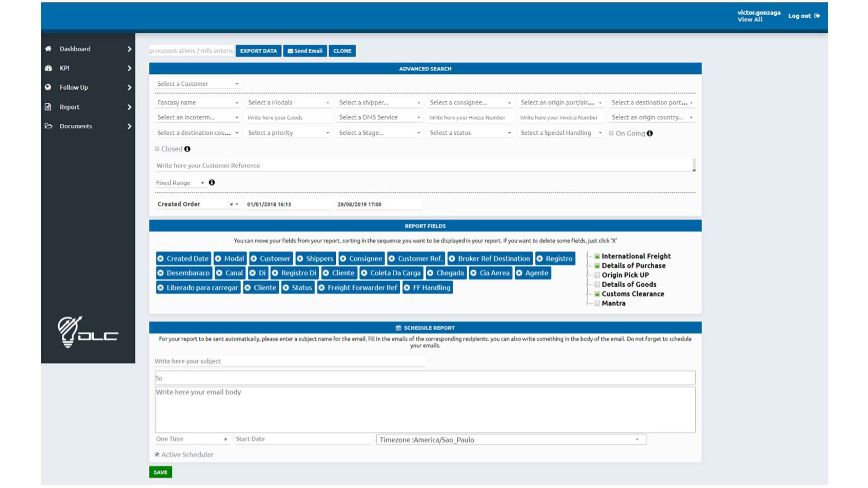Delete the Cia Aerea field X icon
The height and width of the screenshot is (488, 868).
(x=473, y=273)
